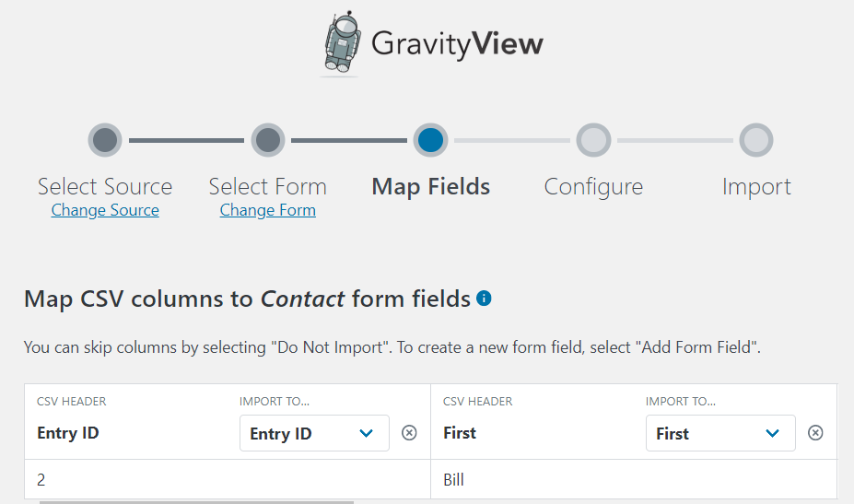Open the Entry ID import-to dropdown

tap(314, 433)
